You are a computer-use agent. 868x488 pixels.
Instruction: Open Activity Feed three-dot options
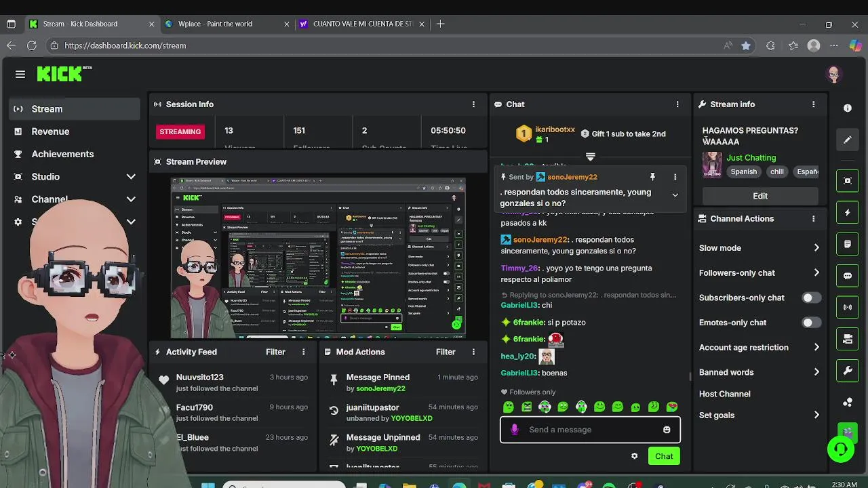(x=304, y=352)
